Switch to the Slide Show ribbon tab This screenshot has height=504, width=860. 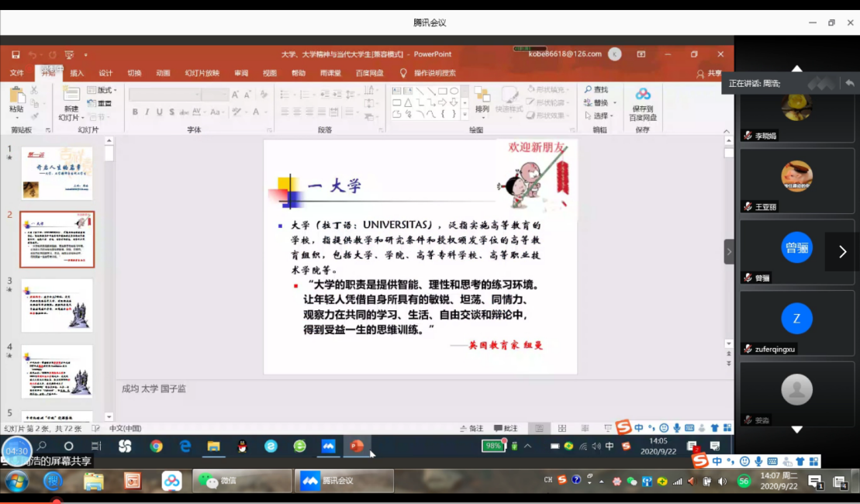pos(202,74)
